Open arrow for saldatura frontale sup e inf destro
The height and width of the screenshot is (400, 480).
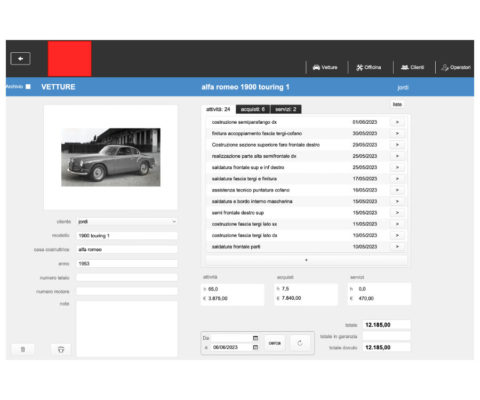click(397, 167)
